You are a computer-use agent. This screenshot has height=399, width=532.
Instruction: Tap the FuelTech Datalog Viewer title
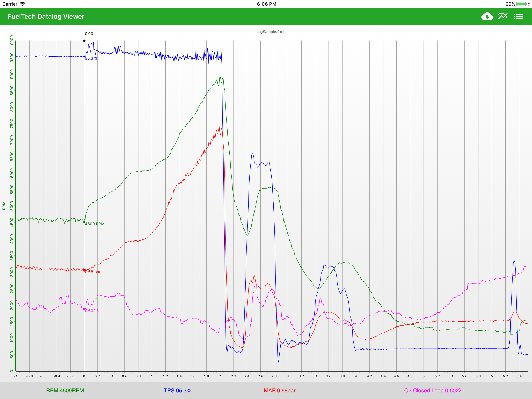46,16
